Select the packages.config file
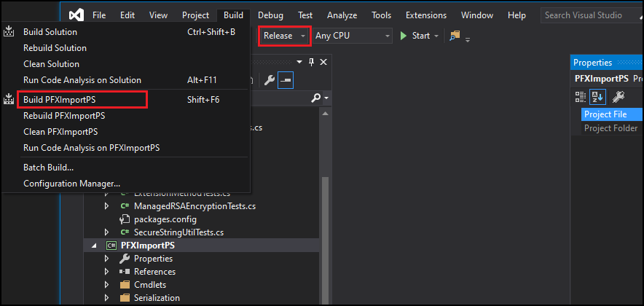The width and height of the screenshot is (644, 306). pyautogui.click(x=165, y=219)
